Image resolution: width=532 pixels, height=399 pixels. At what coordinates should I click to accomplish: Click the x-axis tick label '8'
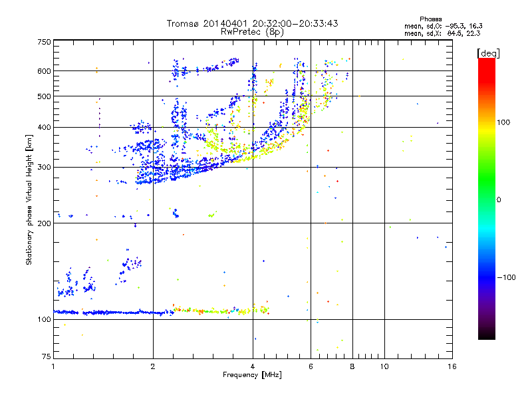(352, 366)
